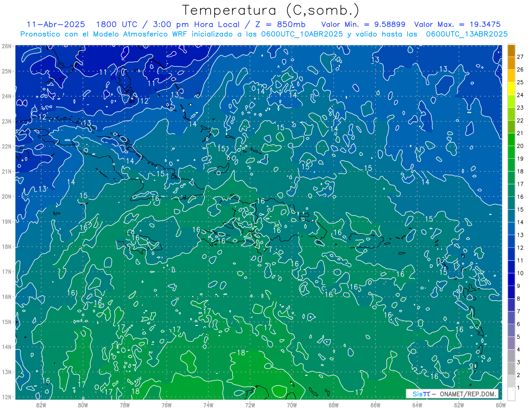Click the 'Valor Max. = 19.3475' value
Viewport: 532px width, 411px height.
pyautogui.click(x=458, y=24)
